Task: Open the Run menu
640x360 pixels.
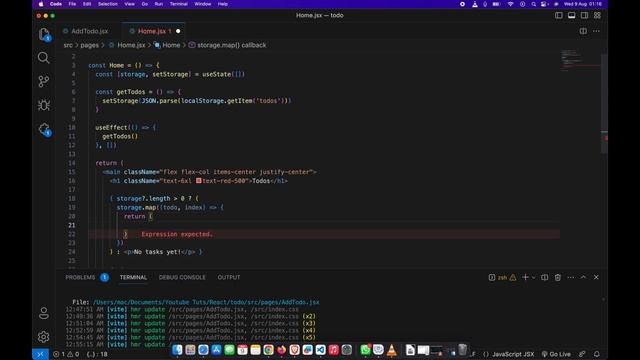Action: point(159,4)
